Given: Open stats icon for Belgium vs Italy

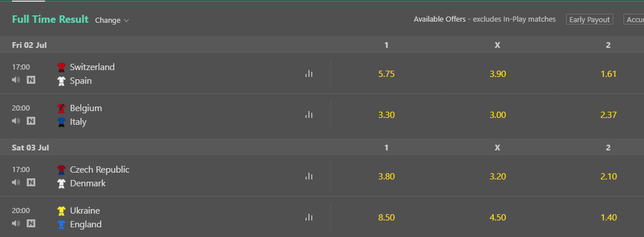Looking at the screenshot, I should [x=309, y=115].
